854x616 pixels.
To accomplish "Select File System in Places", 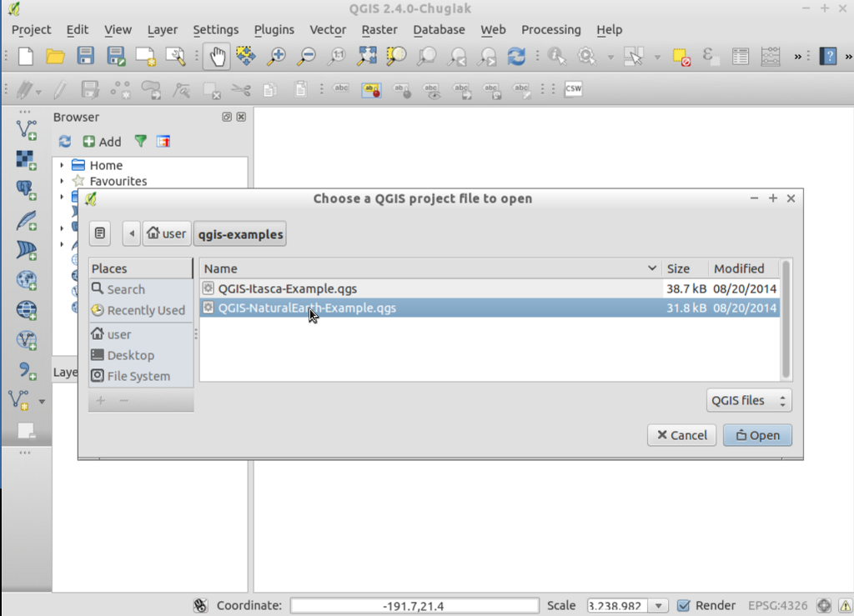I will [x=140, y=376].
